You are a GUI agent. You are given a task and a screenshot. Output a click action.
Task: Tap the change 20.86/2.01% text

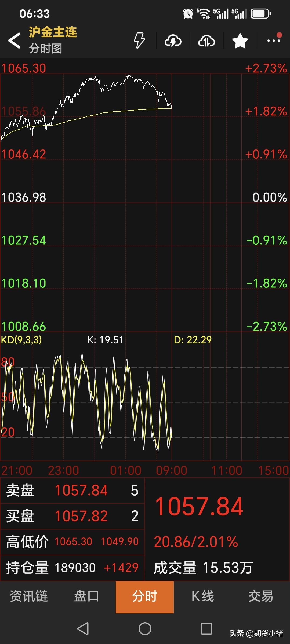196,542
